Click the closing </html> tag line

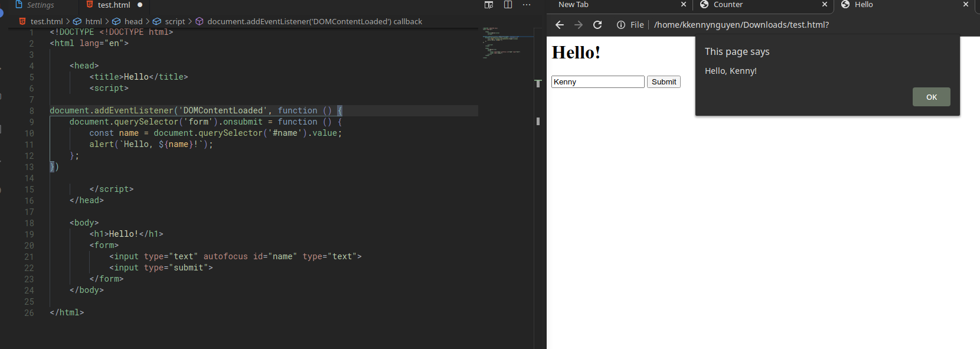tap(67, 313)
